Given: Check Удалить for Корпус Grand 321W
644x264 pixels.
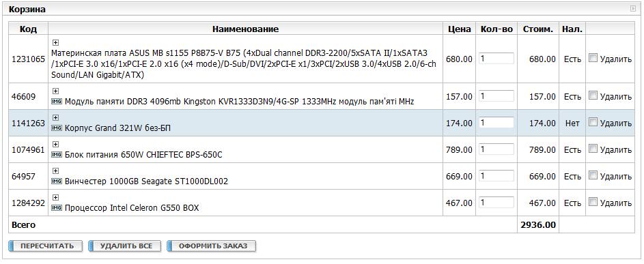Looking at the screenshot, I should 593,122.
